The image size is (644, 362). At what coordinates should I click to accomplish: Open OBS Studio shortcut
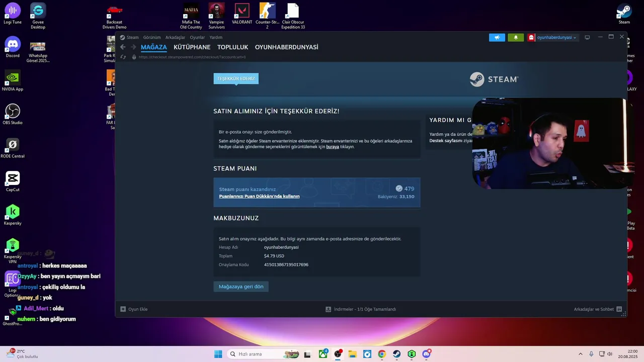point(13,114)
